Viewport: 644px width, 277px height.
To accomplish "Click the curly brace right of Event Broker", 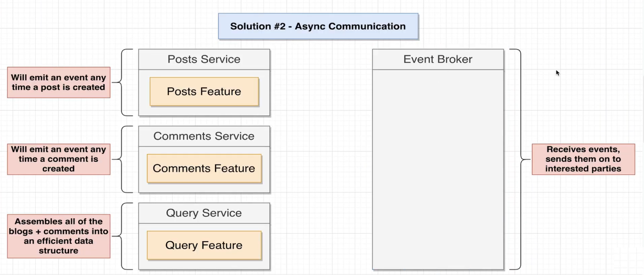I will 520,159.
